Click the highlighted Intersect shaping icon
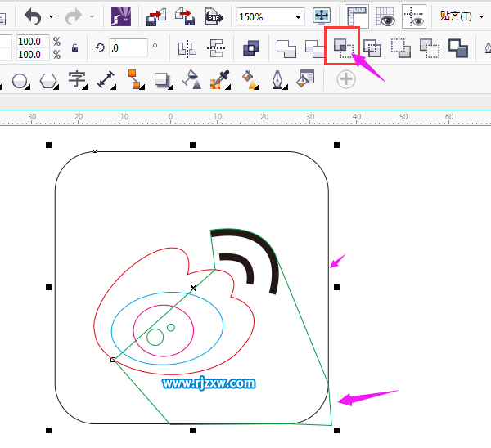The width and height of the screenshot is (491, 448). coord(343,48)
